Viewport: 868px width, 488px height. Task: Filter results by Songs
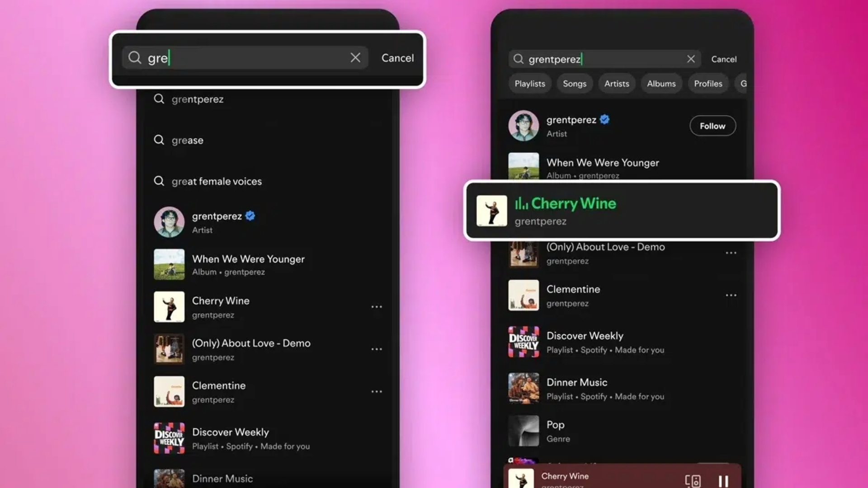(x=575, y=84)
